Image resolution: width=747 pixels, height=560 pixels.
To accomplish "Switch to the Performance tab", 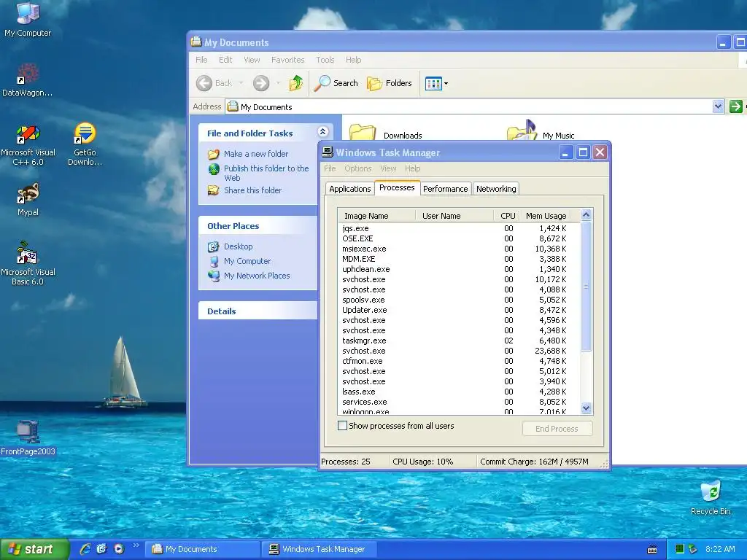I will (x=446, y=189).
